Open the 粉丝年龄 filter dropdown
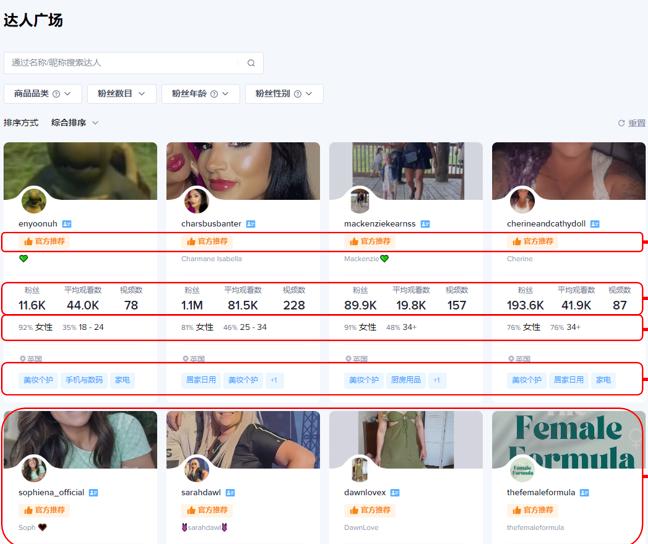This screenshot has width=648, height=544. click(x=201, y=94)
